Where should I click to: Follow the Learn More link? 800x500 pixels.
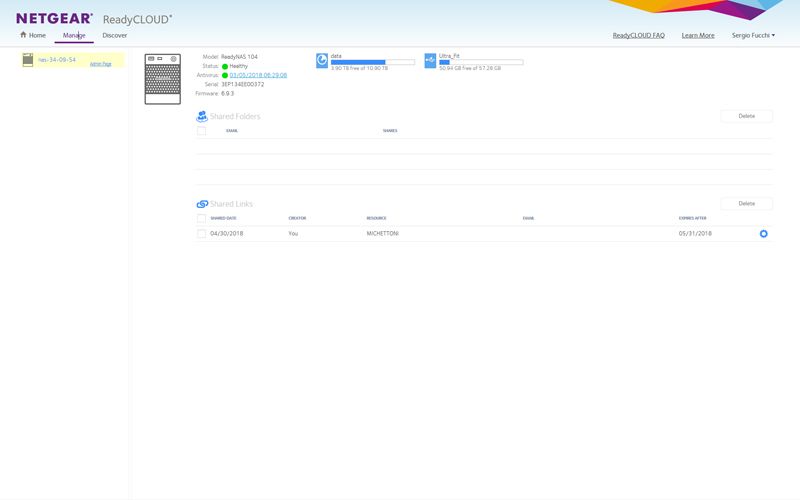[698, 35]
